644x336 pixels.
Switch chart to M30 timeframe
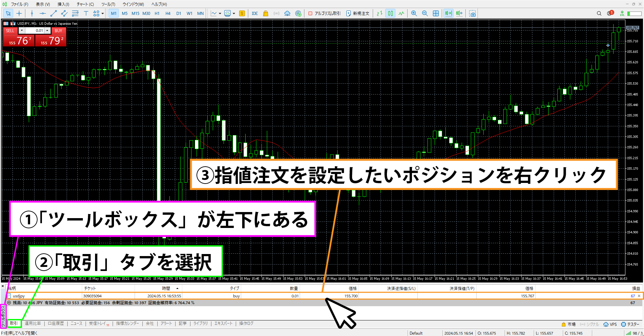tap(146, 14)
